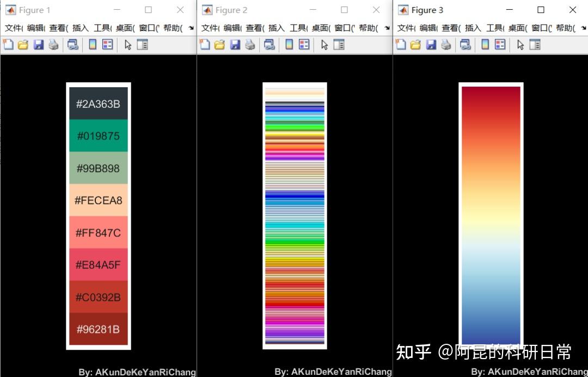Expand Figure 3's overflow menu chevron

point(584,28)
